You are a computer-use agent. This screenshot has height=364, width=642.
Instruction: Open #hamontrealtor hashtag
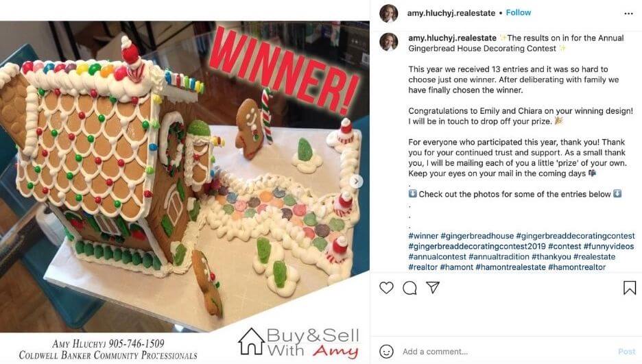[x=576, y=267]
